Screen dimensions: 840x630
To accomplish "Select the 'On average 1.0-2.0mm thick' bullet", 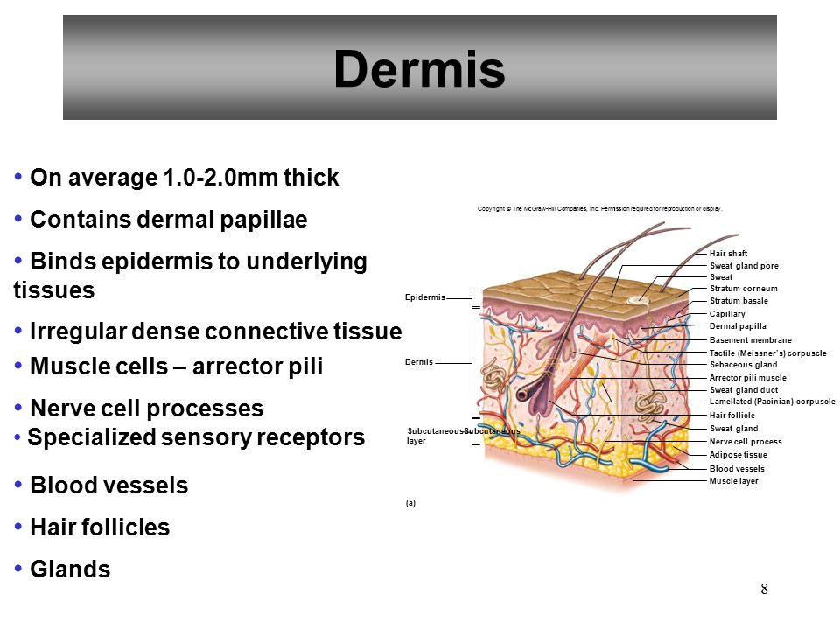I will click(x=185, y=178).
